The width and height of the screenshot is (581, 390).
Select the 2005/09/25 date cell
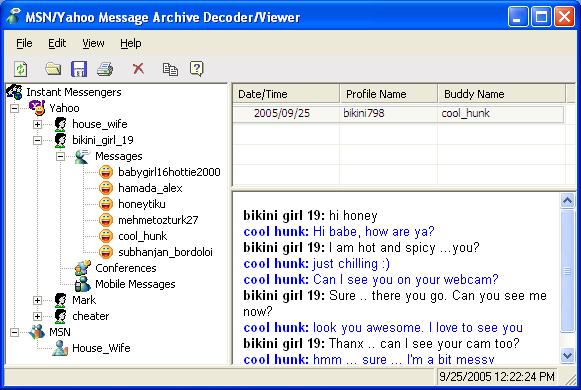click(282, 113)
